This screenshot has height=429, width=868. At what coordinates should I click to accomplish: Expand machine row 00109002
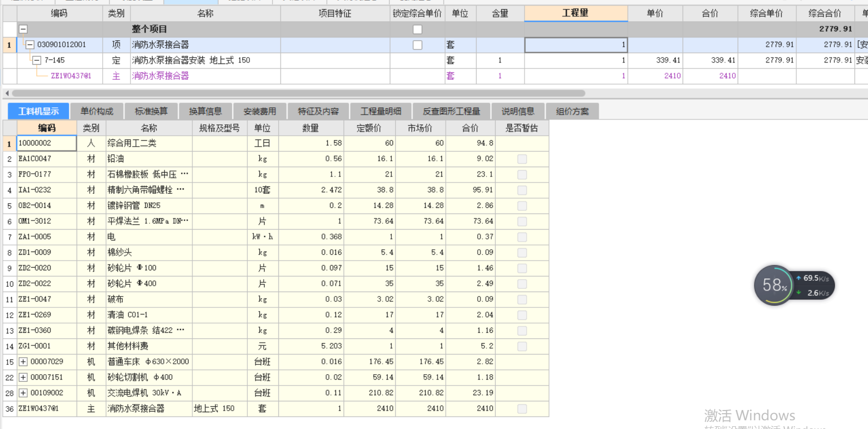coord(23,393)
